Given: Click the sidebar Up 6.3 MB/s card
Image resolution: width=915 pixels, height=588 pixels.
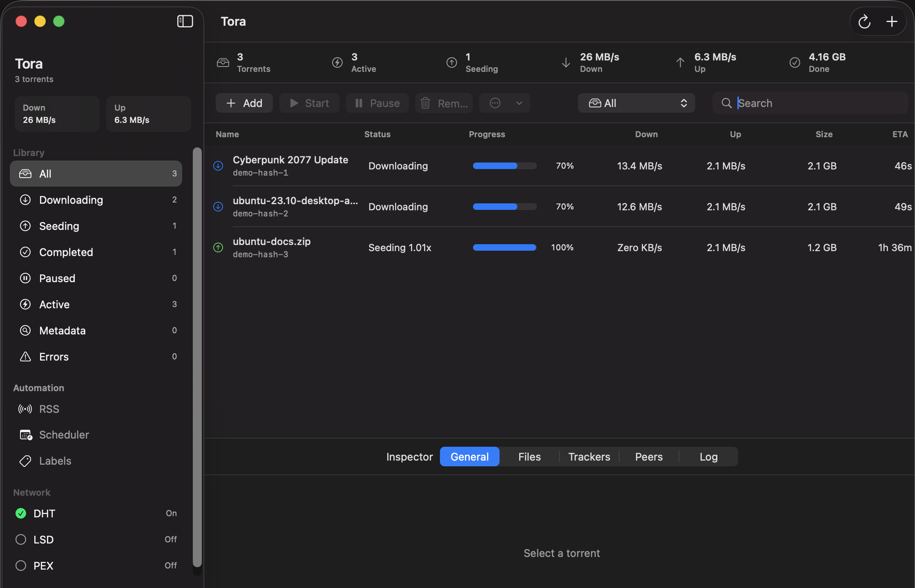Looking at the screenshot, I should [148, 114].
